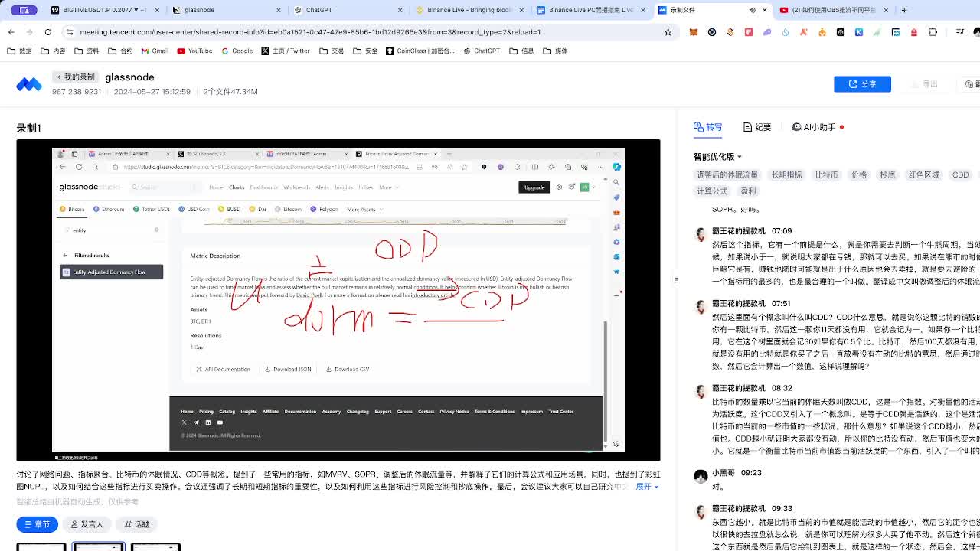Click the address bar URL
The width and height of the screenshot is (980, 551).
point(310,32)
